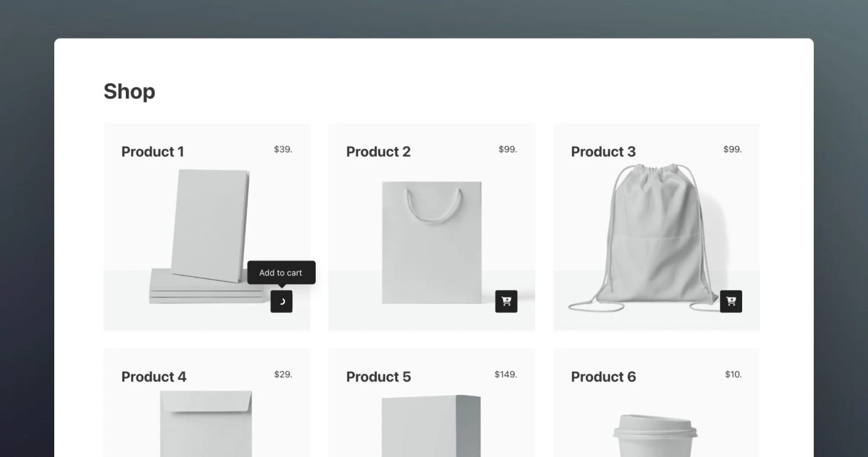Select the envelope image of Product 4
Image resolution: width=868 pixels, height=457 pixels.
206,424
